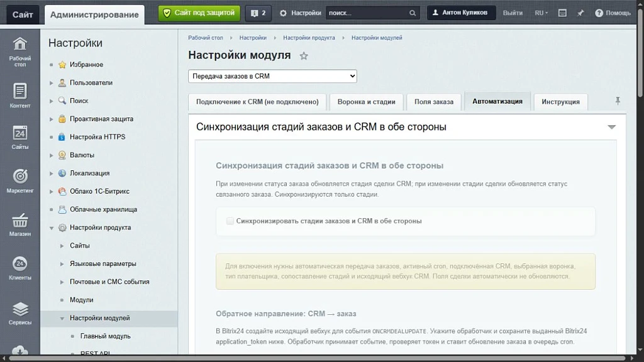Screen dimensions: 644x362
Task: Switch to Подключение к CRM tab
Action: 257,102
